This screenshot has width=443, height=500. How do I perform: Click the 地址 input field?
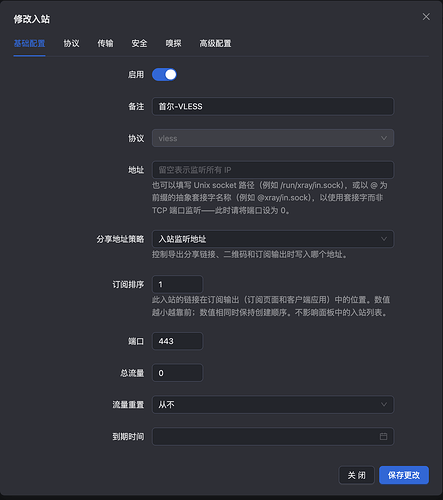coord(273,170)
